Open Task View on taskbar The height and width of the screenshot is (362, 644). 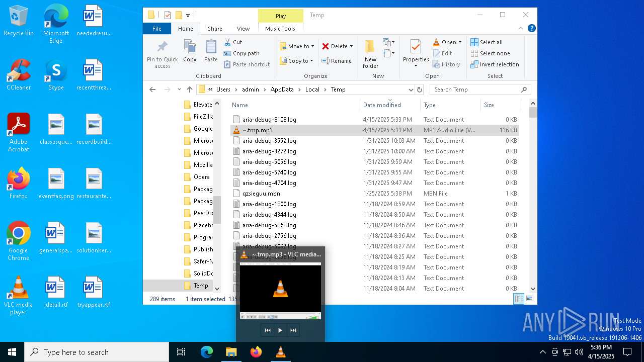point(181,352)
